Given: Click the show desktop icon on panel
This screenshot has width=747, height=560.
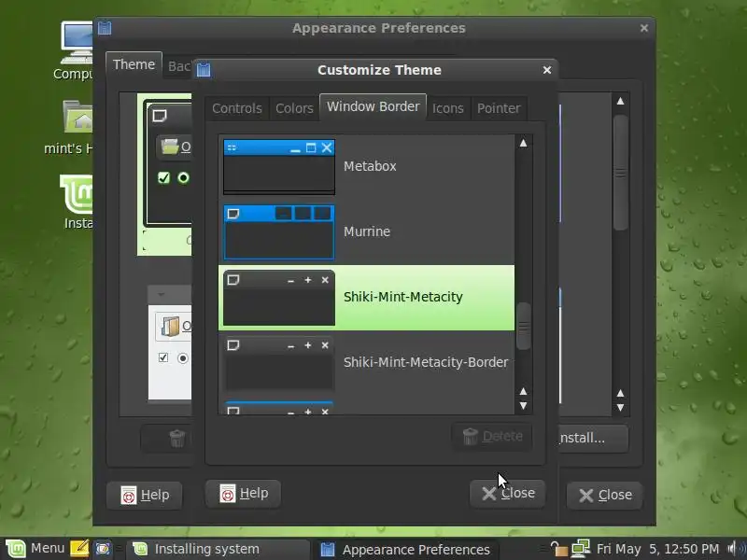Looking at the screenshot, I should (103, 549).
